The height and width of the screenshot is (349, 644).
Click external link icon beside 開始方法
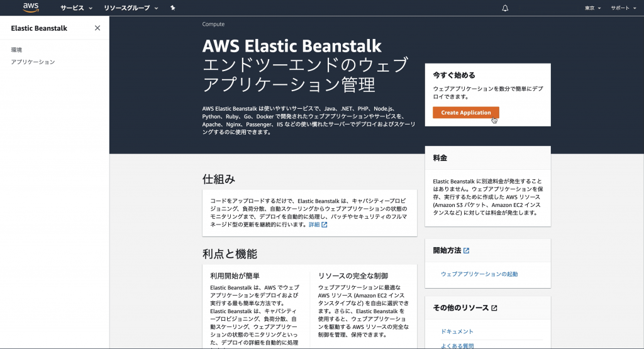point(466,250)
